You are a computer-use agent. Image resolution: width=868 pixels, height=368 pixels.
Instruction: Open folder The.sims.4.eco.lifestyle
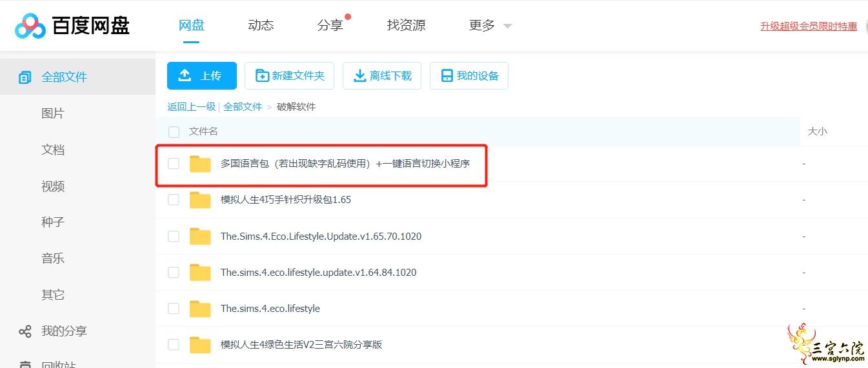coord(270,309)
